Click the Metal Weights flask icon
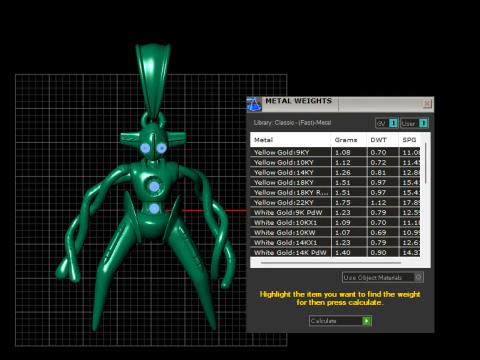The image size is (480, 360). tap(254, 104)
